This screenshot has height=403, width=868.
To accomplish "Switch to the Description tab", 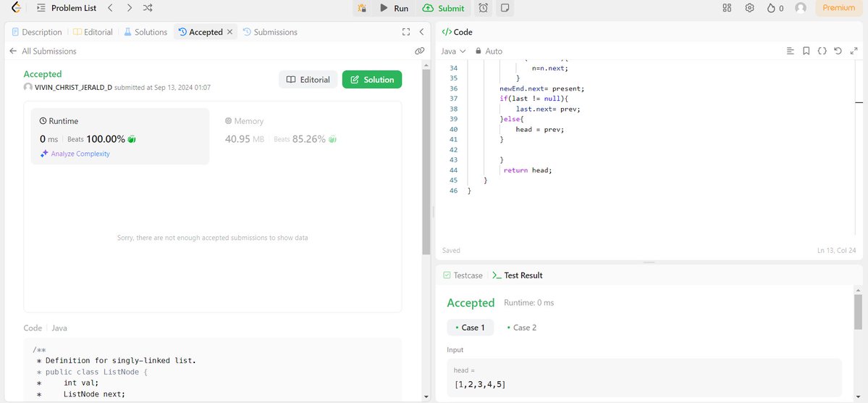I will click(36, 32).
